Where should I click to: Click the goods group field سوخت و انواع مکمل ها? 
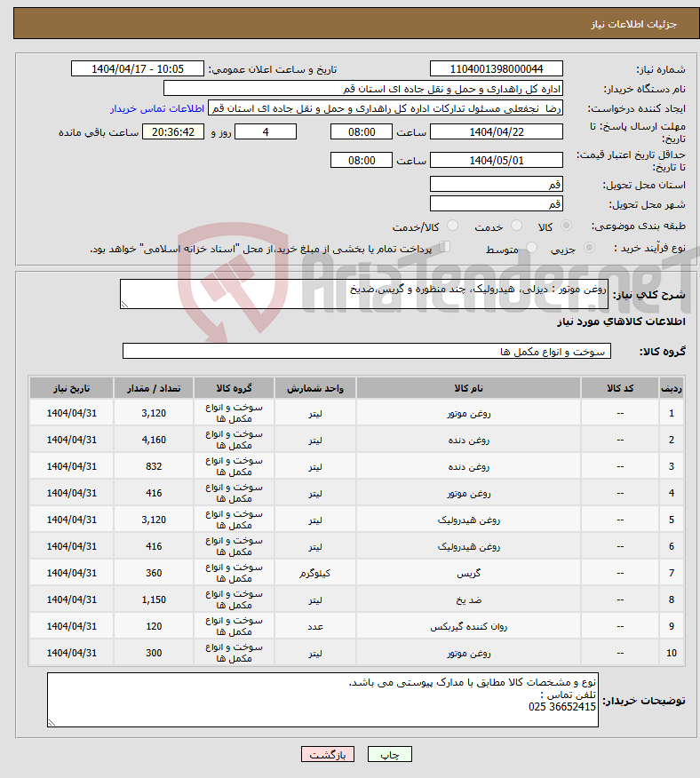(x=367, y=352)
